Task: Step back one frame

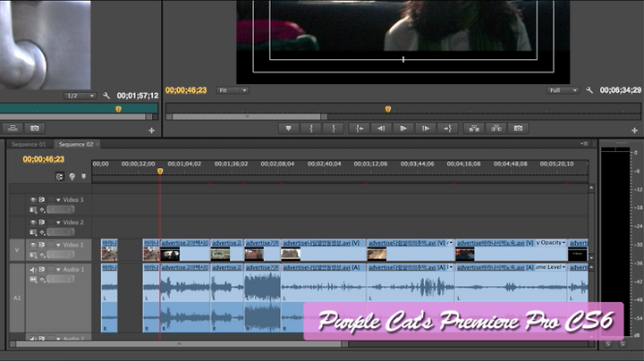Action: [x=381, y=129]
